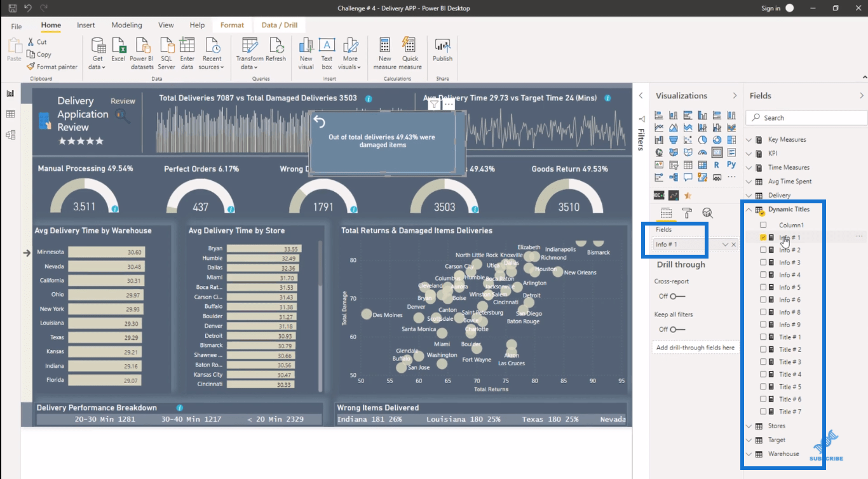Click the back arrow on tooltip card
This screenshot has width=868, height=479.
pos(319,122)
